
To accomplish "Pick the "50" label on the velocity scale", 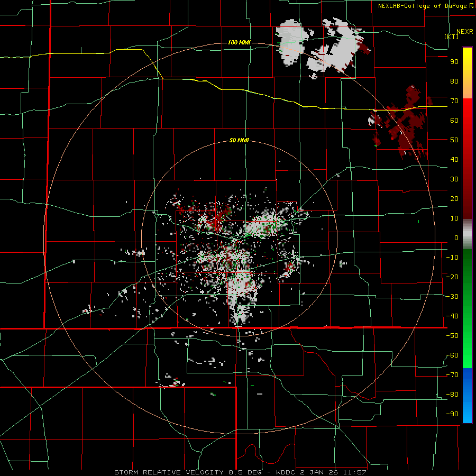I will pos(454,140).
